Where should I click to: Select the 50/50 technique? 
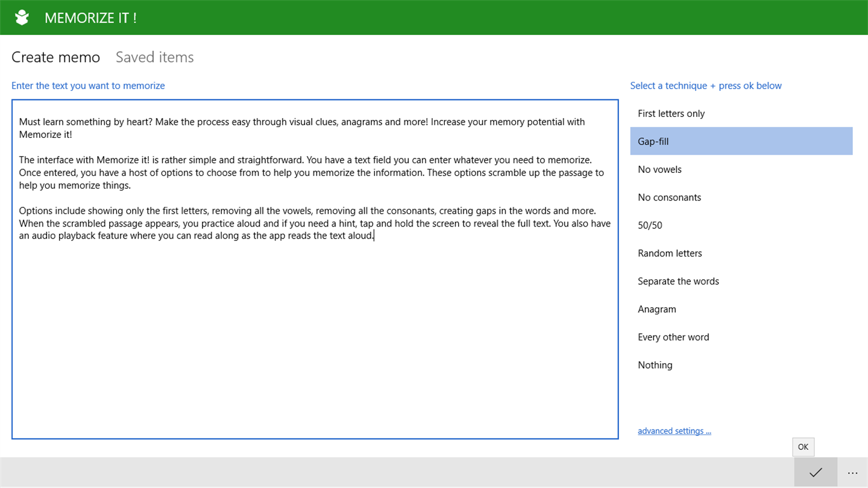(741, 225)
